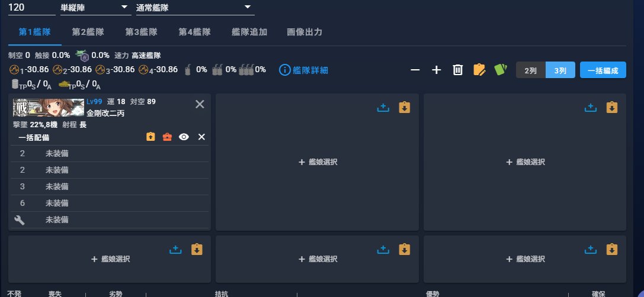Select first 未装備 slot with 2 planes
644x297 pixels.
point(109,153)
